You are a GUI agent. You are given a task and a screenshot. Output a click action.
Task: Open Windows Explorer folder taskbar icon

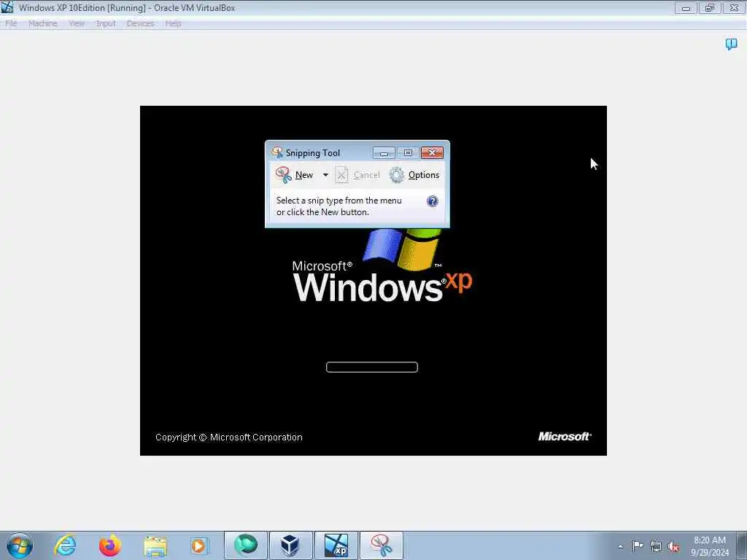click(155, 546)
